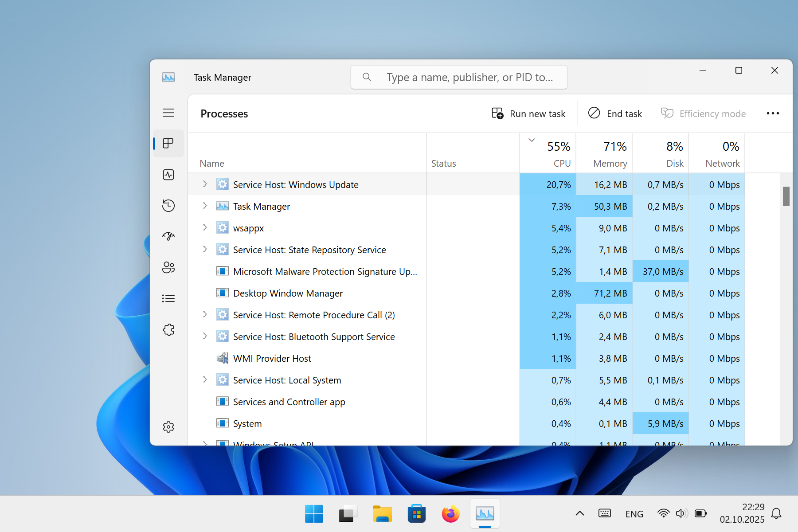
Task: Click the Task Manager process row icon
Action: (x=223, y=206)
